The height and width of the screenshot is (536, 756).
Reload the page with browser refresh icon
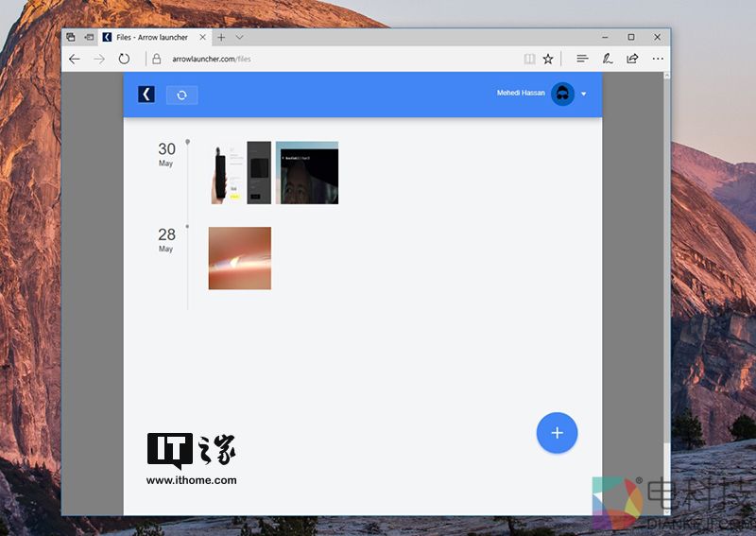coord(124,59)
